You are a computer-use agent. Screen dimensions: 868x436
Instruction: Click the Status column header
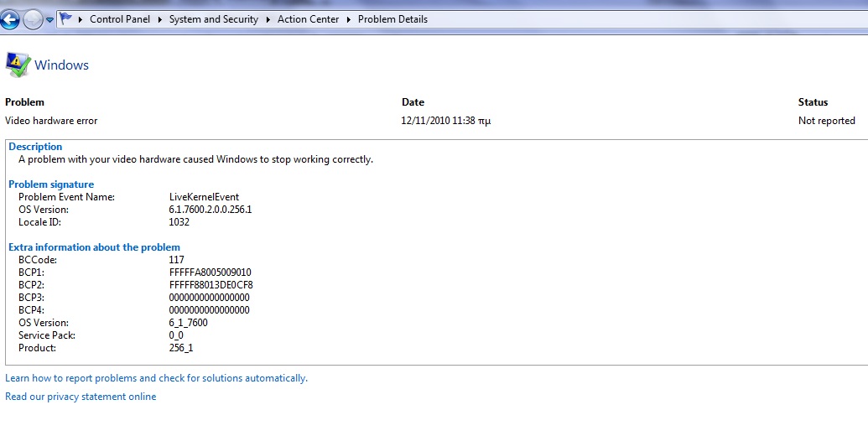click(813, 101)
